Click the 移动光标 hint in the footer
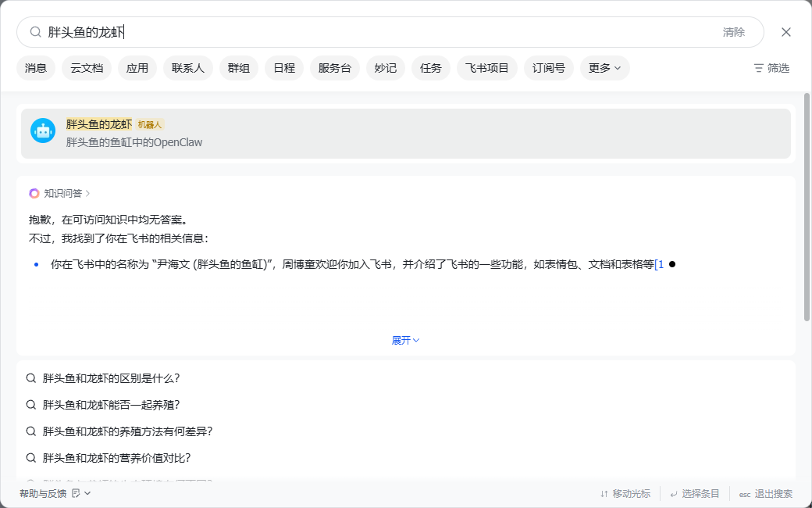The height and width of the screenshot is (508, 812). click(x=625, y=494)
